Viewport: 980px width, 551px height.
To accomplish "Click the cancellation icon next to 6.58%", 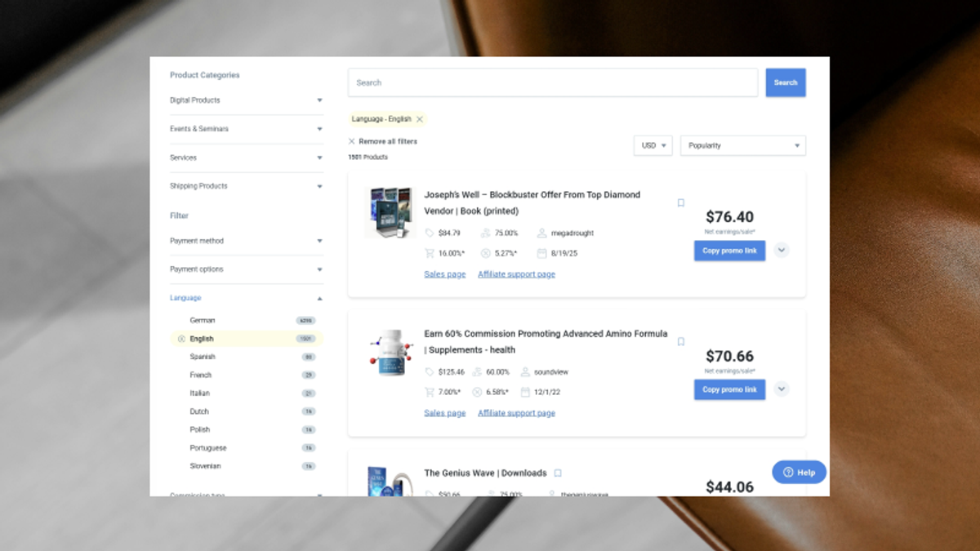I will tap(478, 393).
